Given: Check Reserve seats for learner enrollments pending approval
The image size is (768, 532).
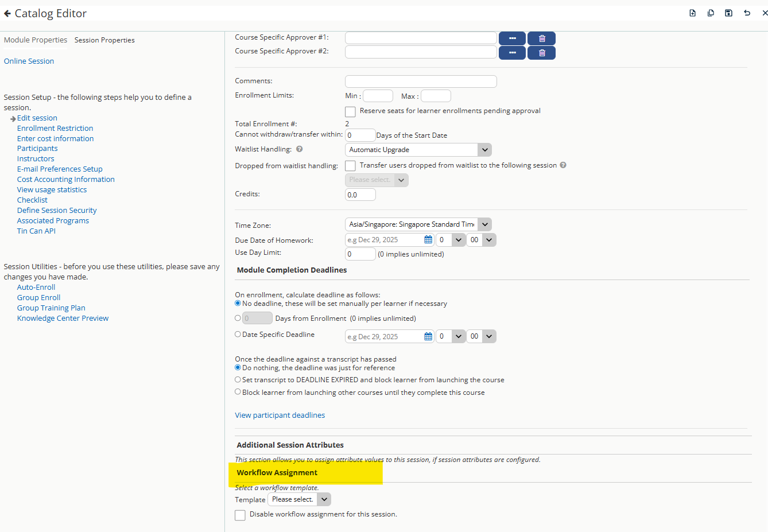Looking at the screenshot, I should (350, 111).
